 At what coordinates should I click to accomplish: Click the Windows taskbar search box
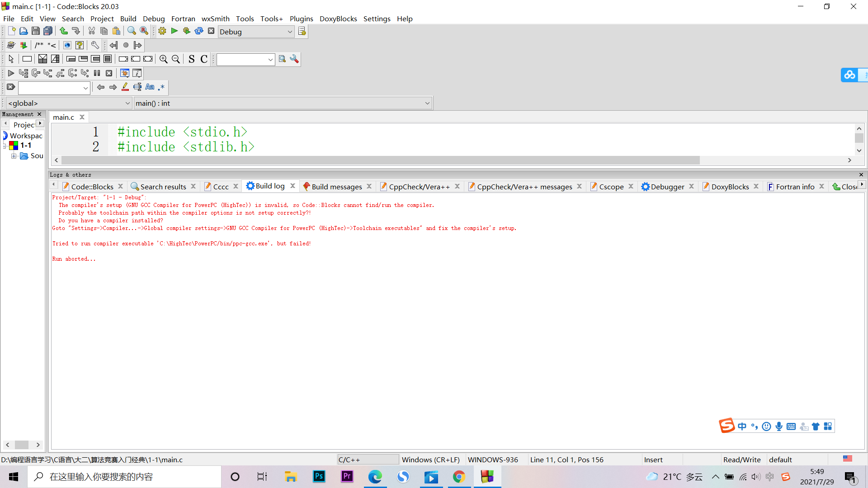pos(124,477)
